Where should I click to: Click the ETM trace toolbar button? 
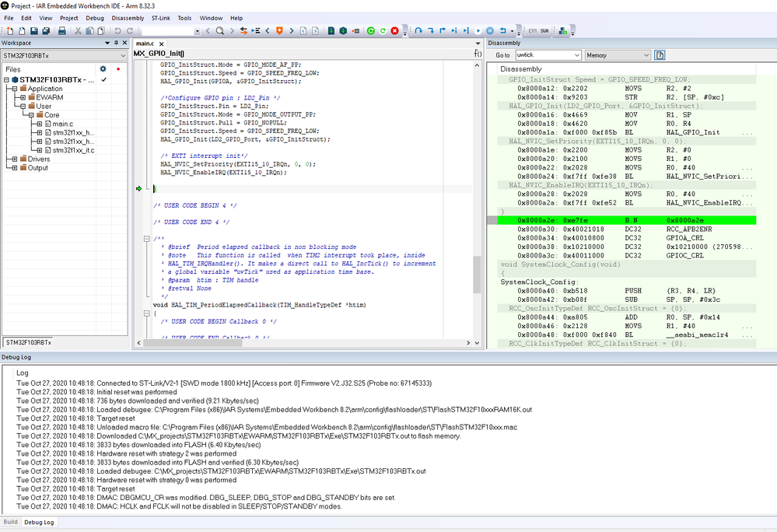532,30
